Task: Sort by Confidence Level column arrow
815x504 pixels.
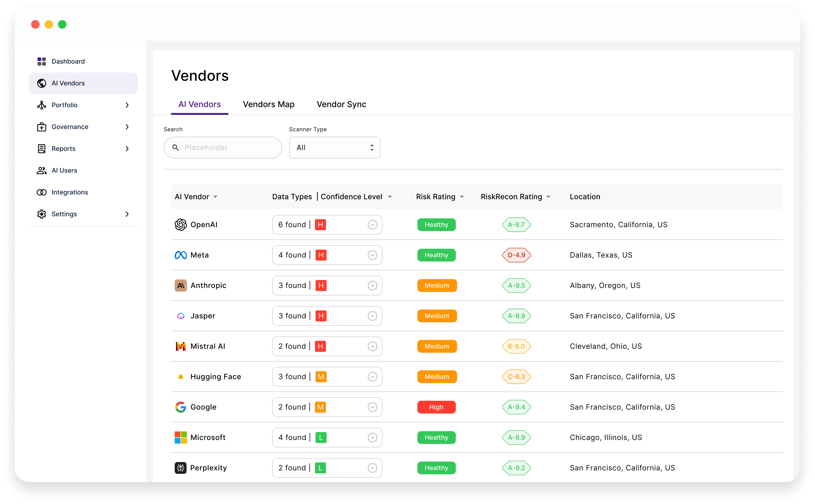Action: (x=390, y=197)
